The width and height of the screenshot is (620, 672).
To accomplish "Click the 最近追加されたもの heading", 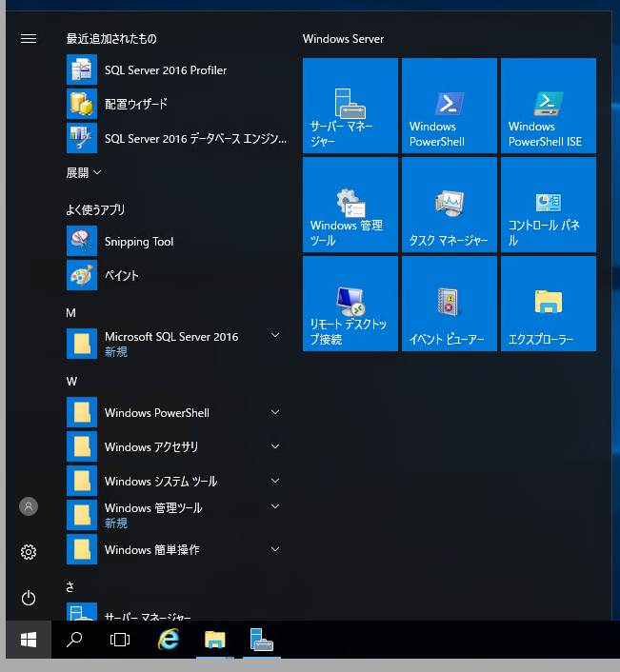I will [111, 39].
